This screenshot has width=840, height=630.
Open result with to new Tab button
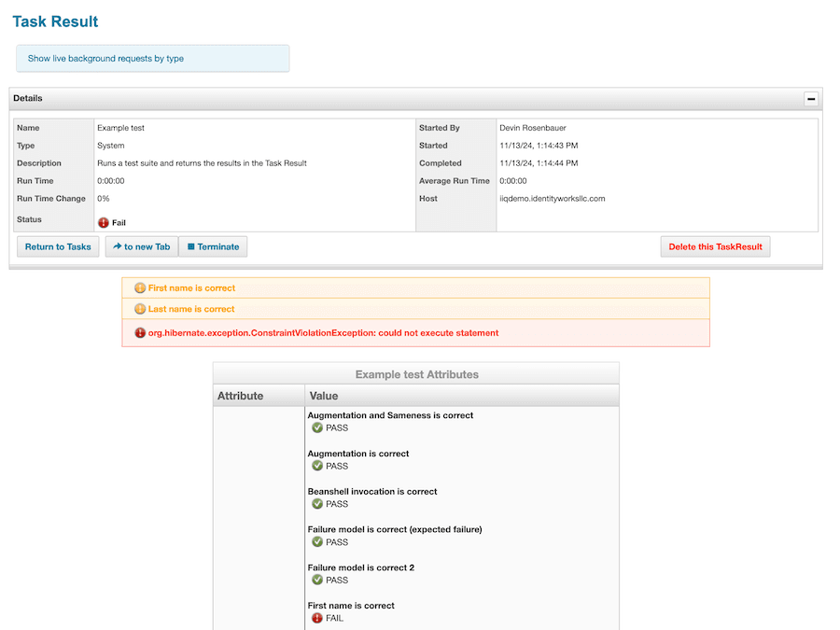tap(142, 247)
